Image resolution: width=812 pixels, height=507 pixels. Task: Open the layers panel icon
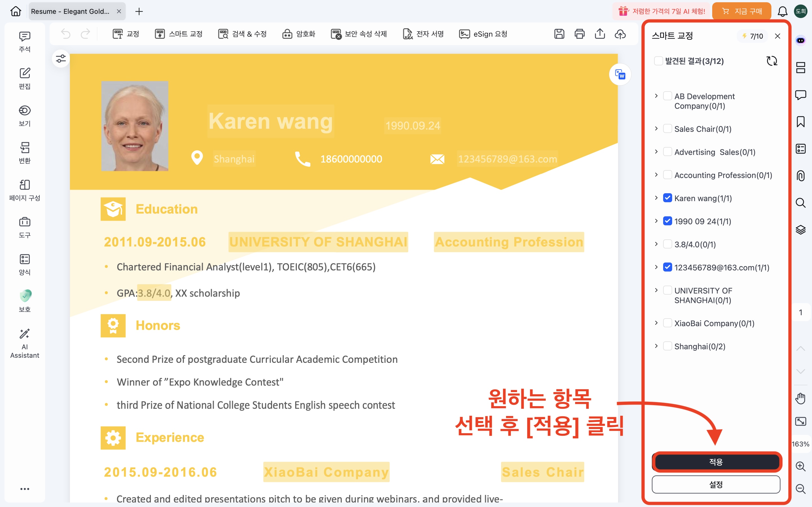point(801,230)
